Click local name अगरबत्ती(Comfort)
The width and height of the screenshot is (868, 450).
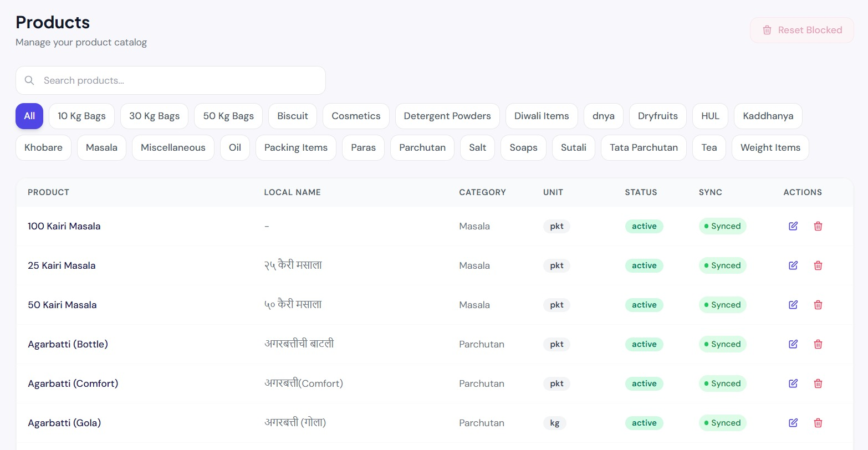click(303, 383)
